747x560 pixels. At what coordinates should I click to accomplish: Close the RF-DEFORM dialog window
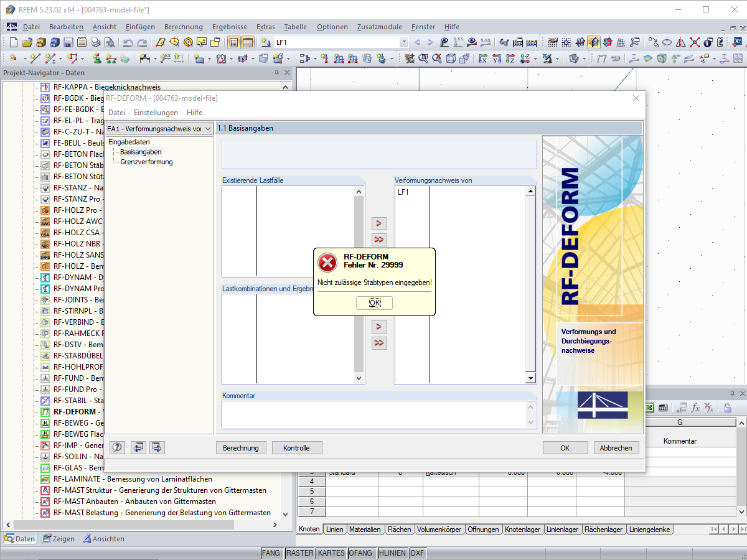[636, 98]
